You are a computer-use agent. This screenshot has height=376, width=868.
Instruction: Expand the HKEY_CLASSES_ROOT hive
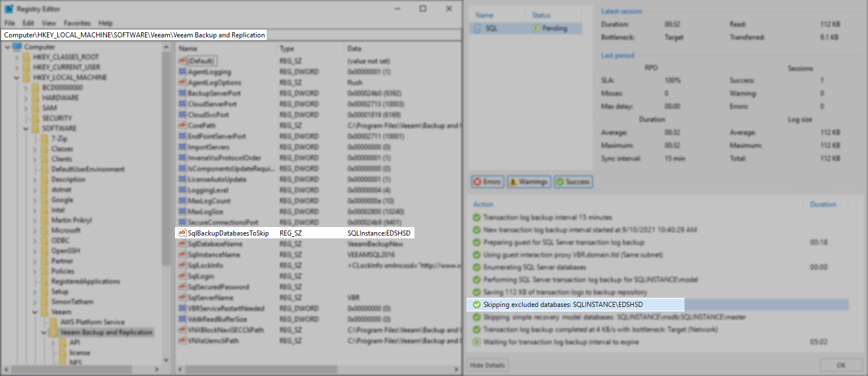17,57
